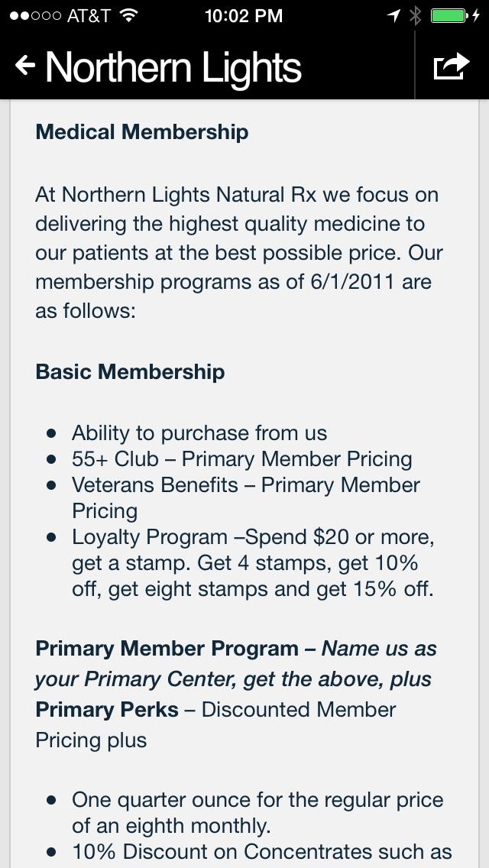
Task: Tap the 55+ Club bullet item
Action: pos(241,459)
